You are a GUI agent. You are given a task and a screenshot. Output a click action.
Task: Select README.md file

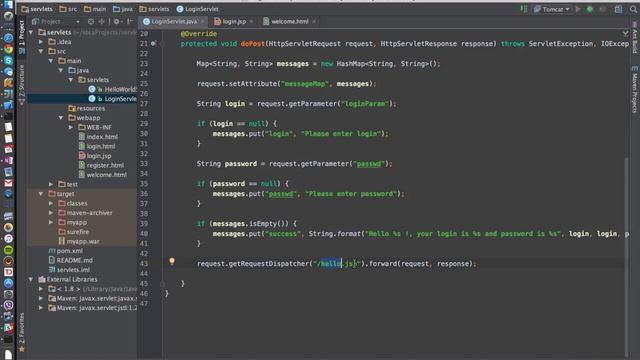(71, 260)
